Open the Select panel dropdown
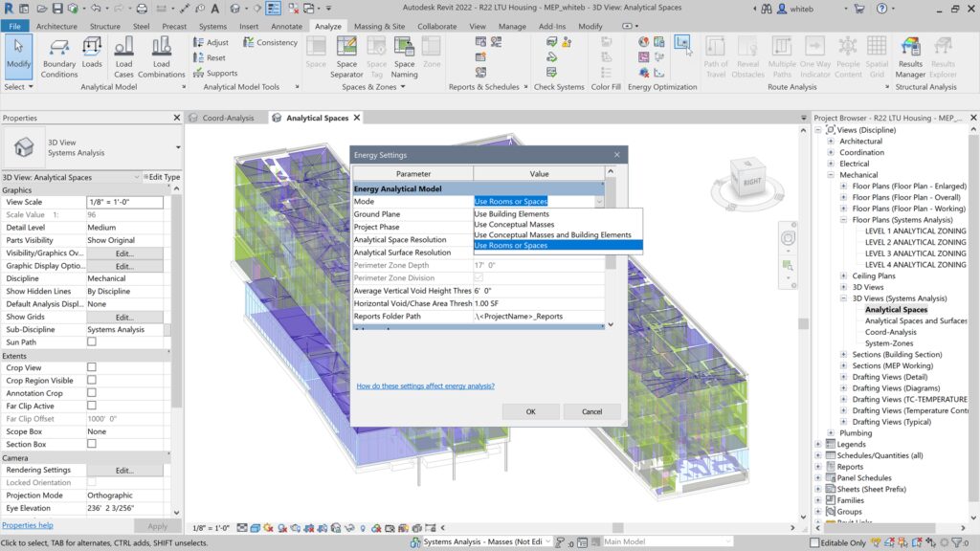980x551 pixels. pyautogui.click(x=18, y=87)
